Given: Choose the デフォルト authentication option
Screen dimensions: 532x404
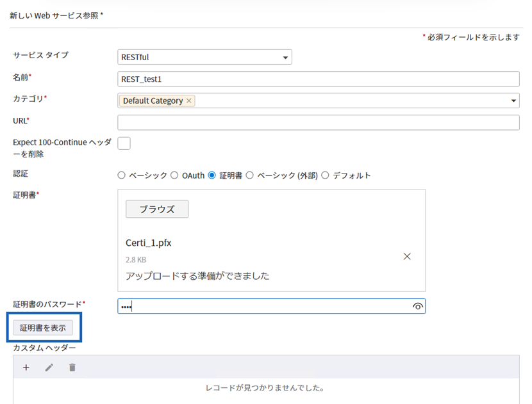Looking at the screenshot, I should 326,175.
